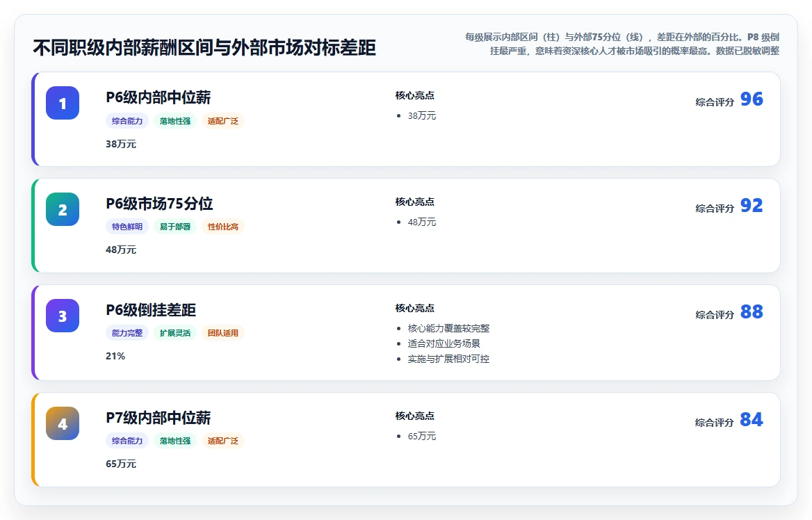Click the 性价比高 tag
Image resolution: width=812 pixels, height=520 pixels.
tap(222, 227)
